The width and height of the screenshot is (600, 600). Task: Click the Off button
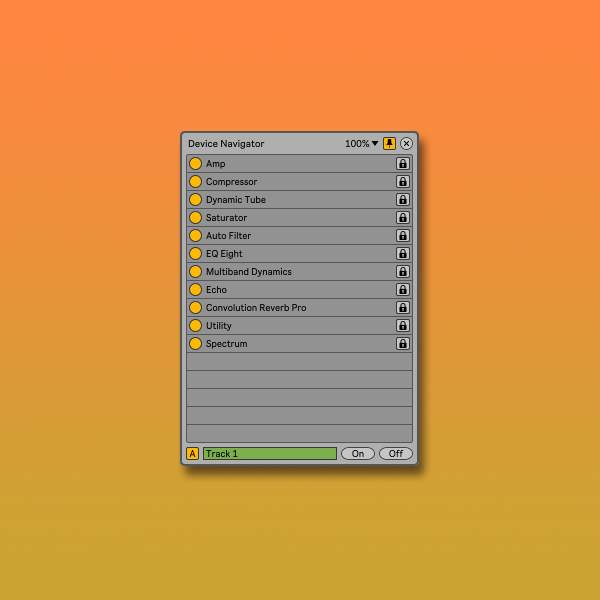(x=396, y=453)
